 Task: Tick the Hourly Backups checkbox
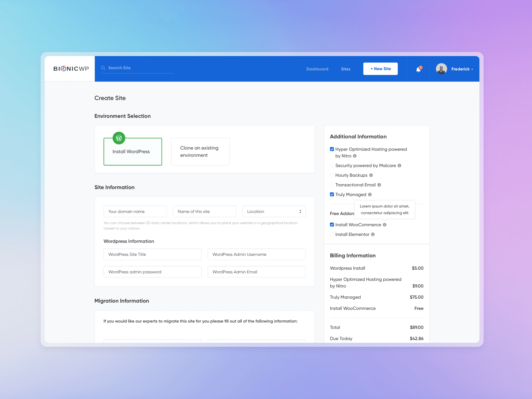click(332, 175)
